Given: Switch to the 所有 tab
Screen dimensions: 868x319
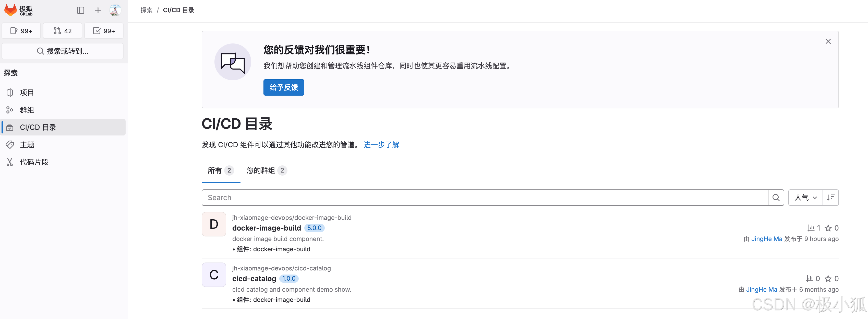Looking at the screenshot, I should [221, 171].
